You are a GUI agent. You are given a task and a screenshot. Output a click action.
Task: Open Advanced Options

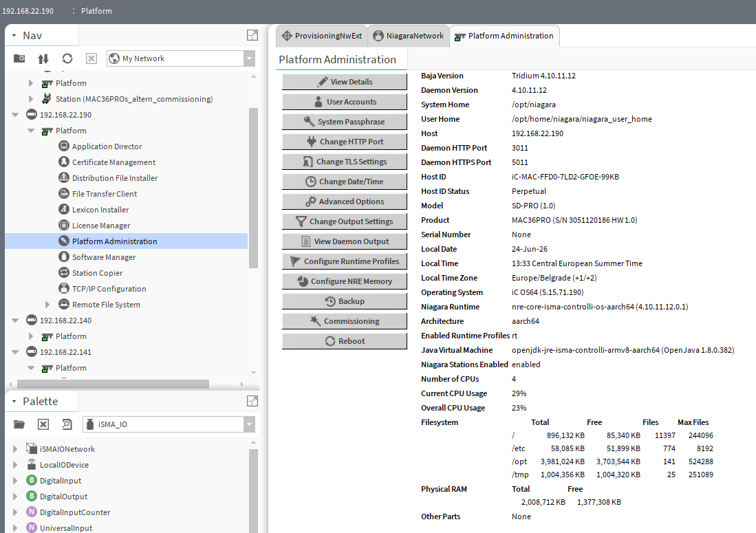click(x=344, y=202)
